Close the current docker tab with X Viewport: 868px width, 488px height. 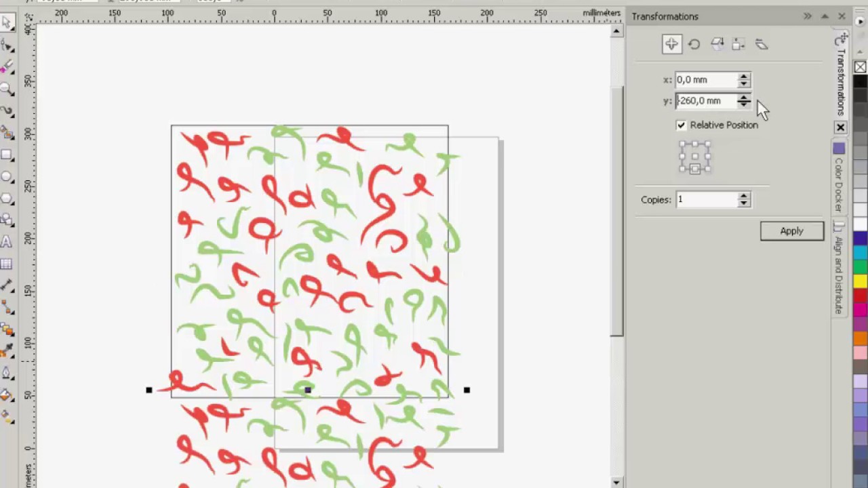[x=840, y=127]
